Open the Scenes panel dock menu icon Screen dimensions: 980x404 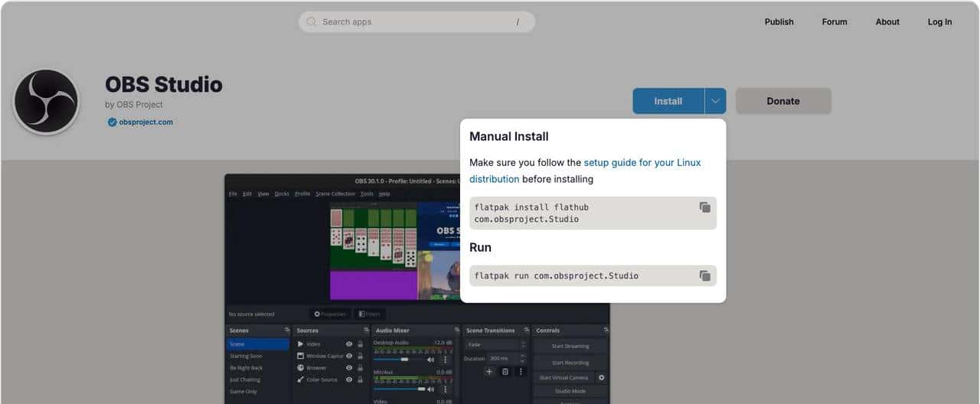[x=285, y=331]
